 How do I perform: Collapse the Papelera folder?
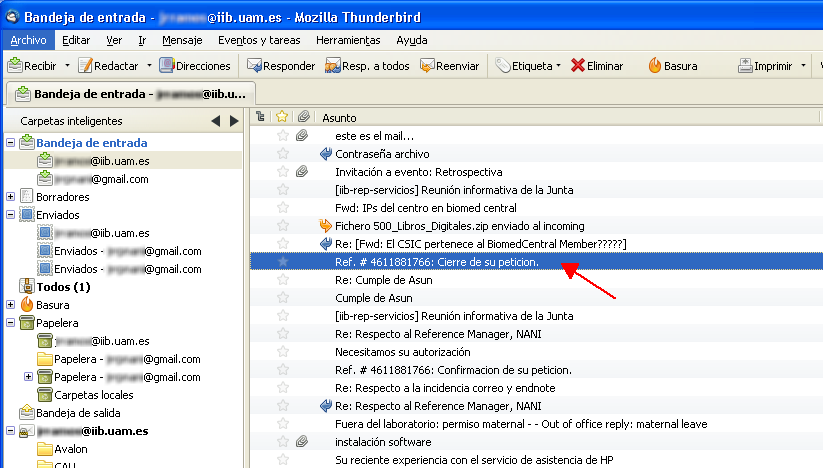click(x=10, y=323)
